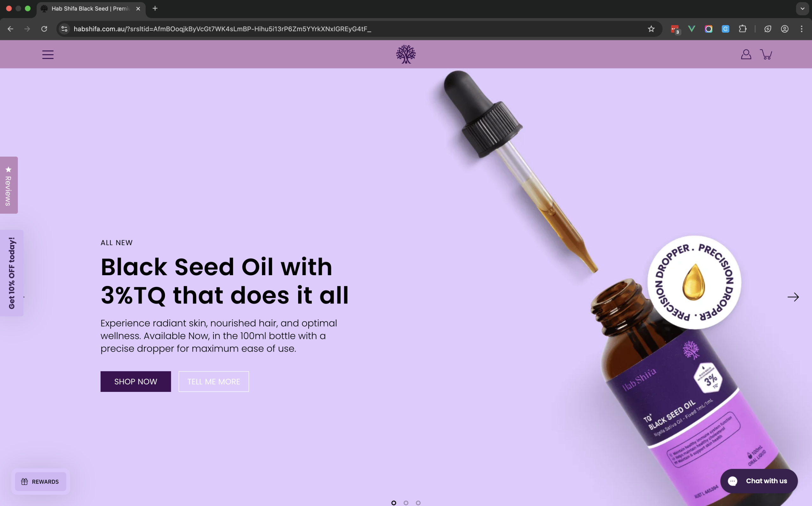The image size is (812, 506).
Task: Open the Reviews side tab
Action: click(x=9, y=185)
